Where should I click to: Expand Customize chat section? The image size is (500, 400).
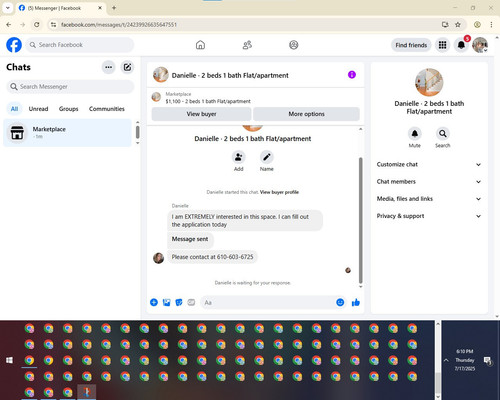[429, 164]
